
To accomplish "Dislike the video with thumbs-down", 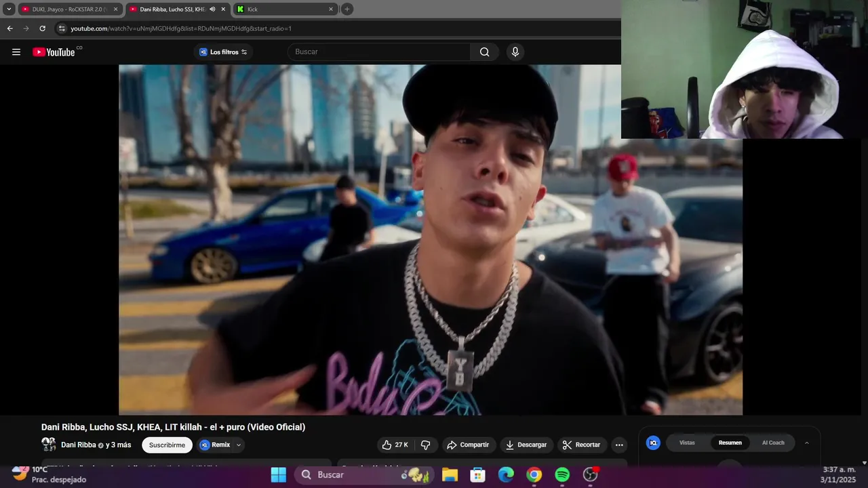I will (x=426, y=445).
